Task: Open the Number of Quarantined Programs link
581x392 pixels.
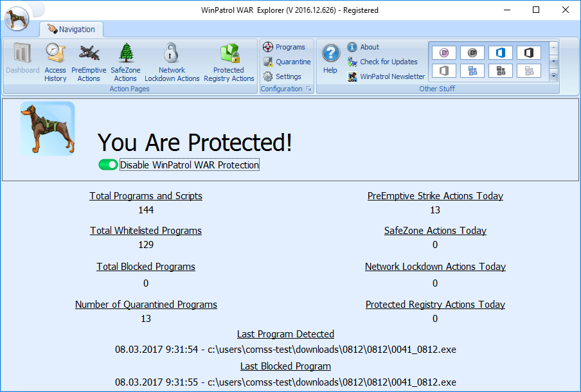Action: click(146, 304)
